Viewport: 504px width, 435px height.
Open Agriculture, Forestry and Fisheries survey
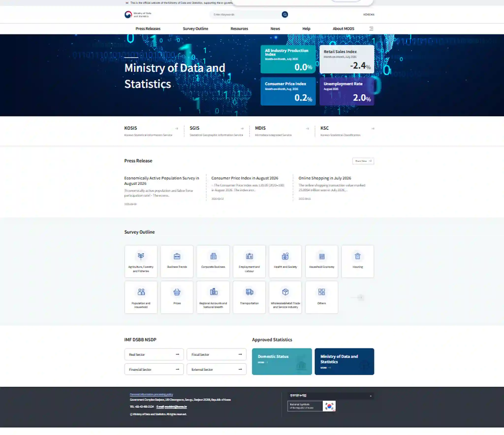(141, 261)
